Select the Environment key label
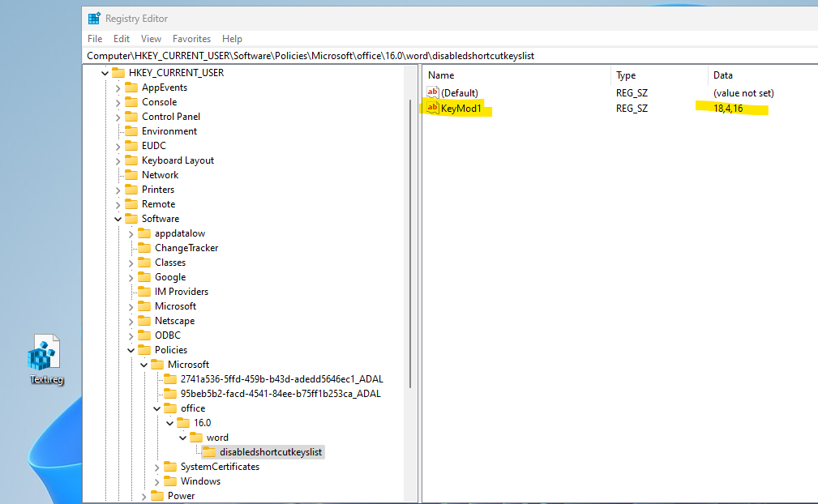Screen dimensions: 818x504 169,130
